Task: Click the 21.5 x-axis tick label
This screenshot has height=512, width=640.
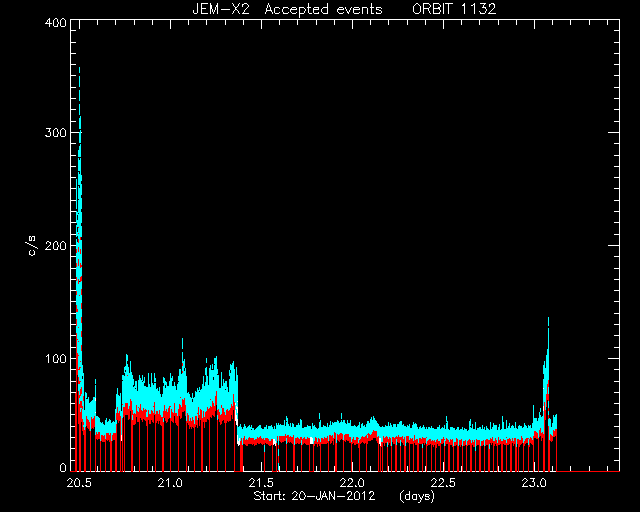Action: pyautogui.click(x=261, y=483)
